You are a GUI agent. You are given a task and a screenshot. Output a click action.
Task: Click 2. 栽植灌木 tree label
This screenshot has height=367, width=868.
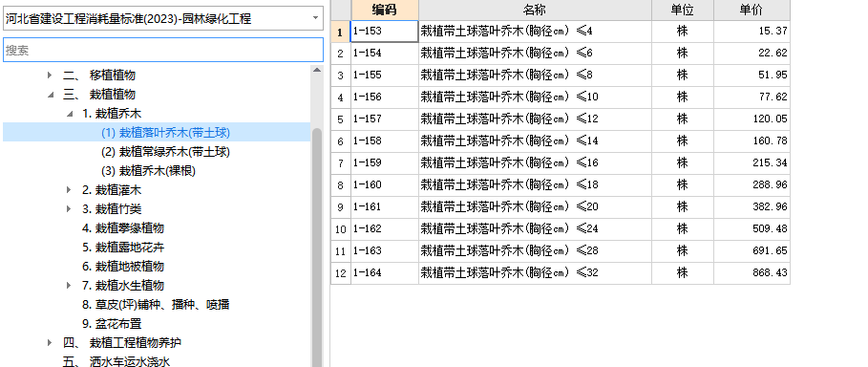tap(112, 190)
